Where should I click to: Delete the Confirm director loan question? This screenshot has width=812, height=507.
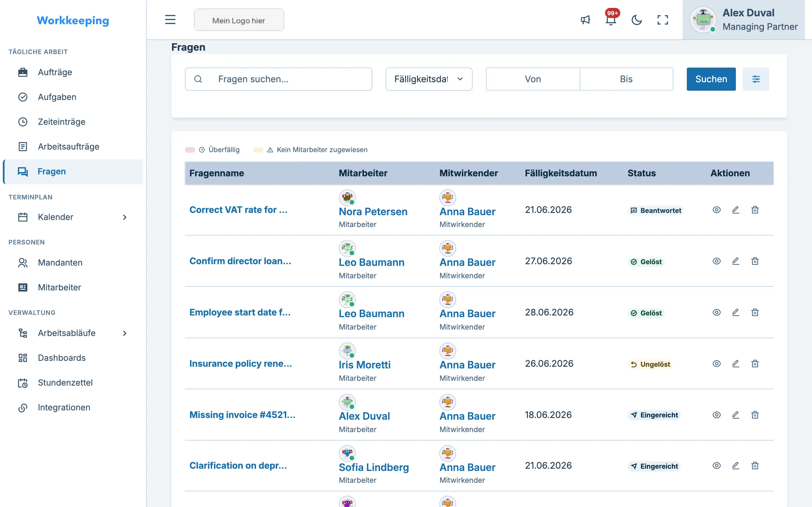pos(755,261)
